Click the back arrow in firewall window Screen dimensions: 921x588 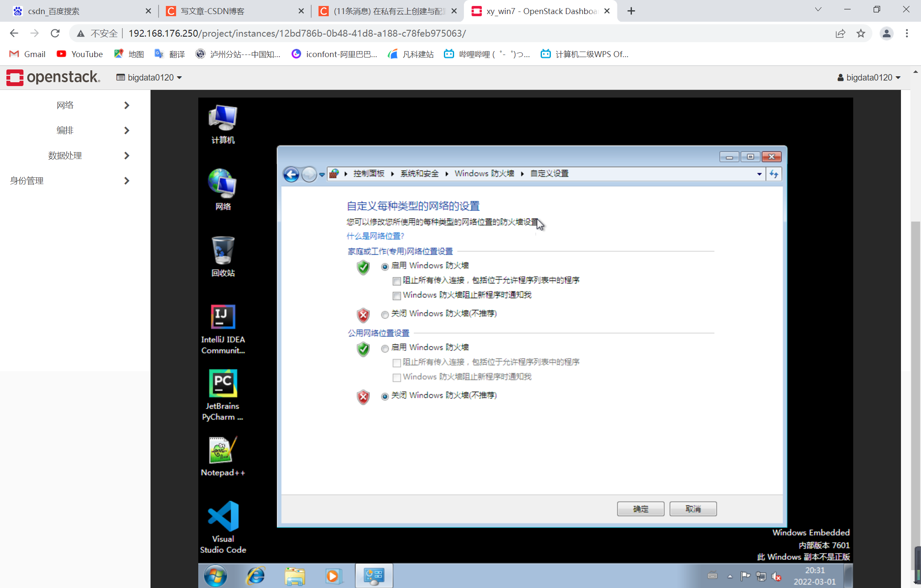click(x=291, y=174)
